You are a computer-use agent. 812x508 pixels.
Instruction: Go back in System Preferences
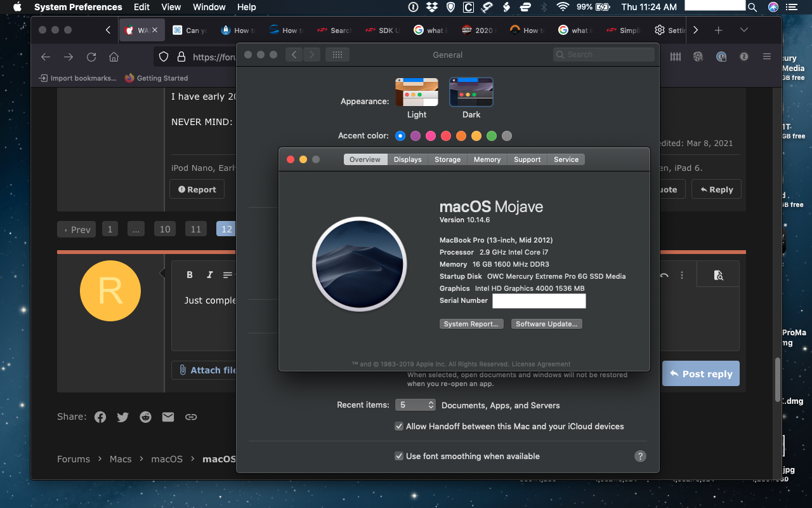click(294, 55)
